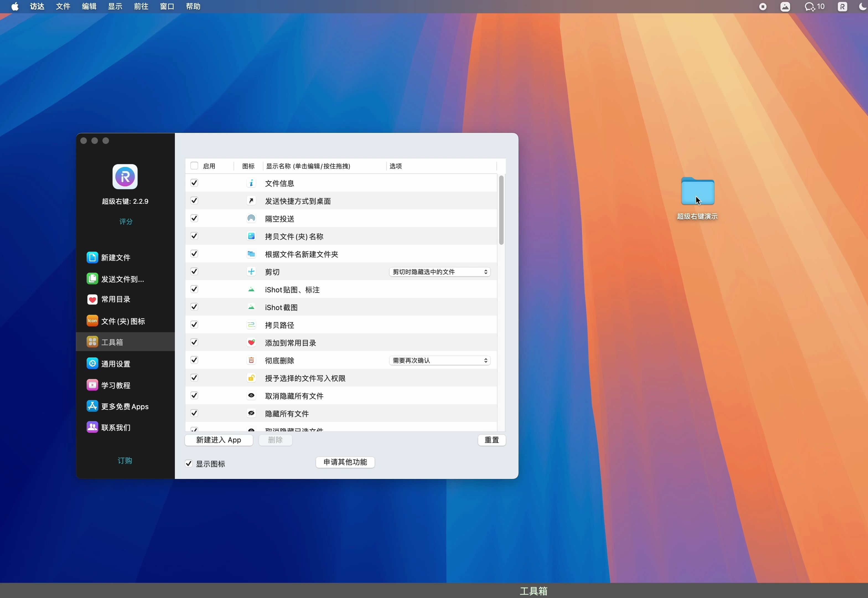This screenshot has width=868, height=598.
Task: Click the 隔空投送 AirDrop icon
Action: [251, 218]
